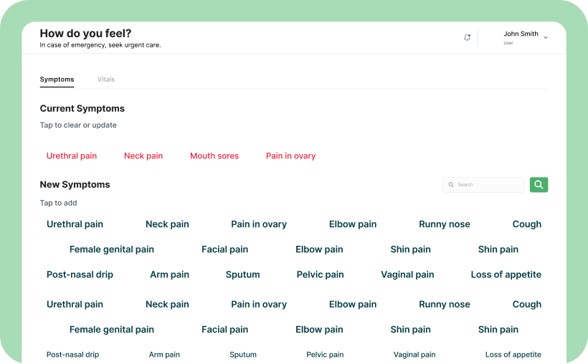The height and width of the screenshot is (364, 588).
Task: Update current symptom Pain in ovary
Action: (290, 156)
